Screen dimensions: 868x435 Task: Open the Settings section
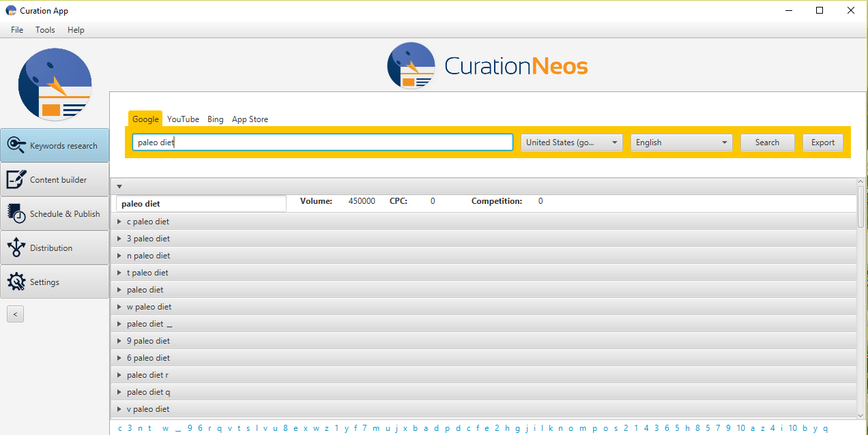[55, 282]
